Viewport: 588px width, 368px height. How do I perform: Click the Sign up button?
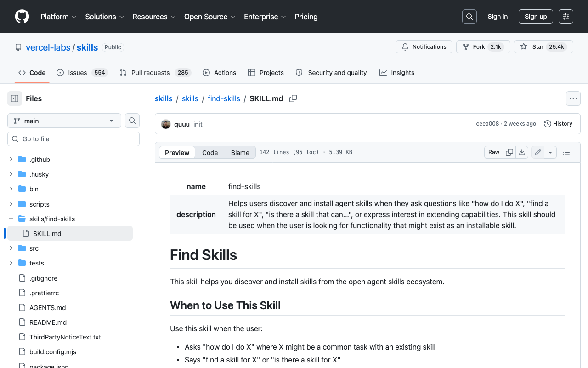[536, 17]
